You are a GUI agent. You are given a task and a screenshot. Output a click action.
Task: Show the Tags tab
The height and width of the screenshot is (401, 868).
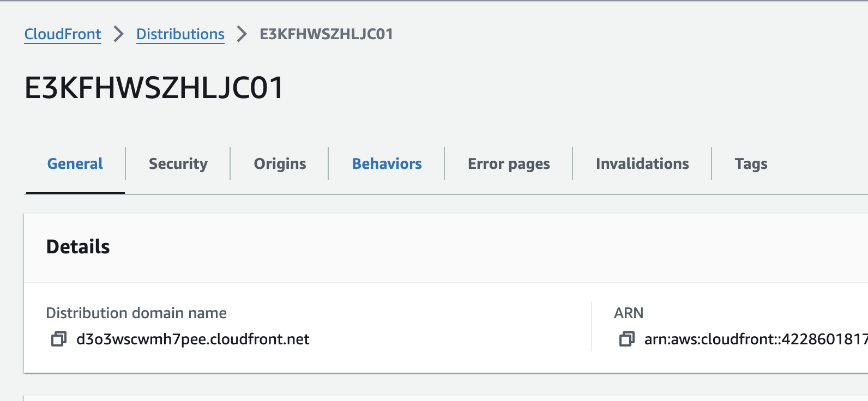751,163
